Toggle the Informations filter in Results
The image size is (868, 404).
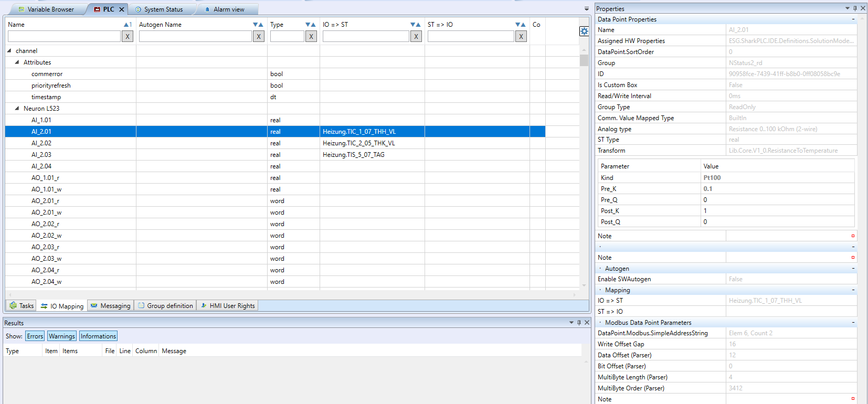pos(98,336)
